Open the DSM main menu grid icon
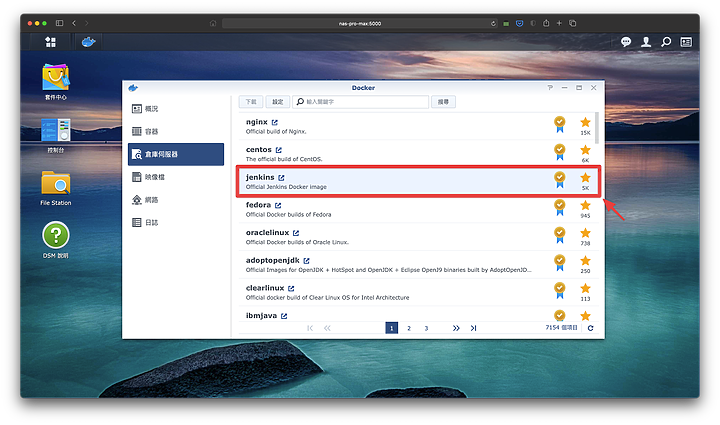 51,42
